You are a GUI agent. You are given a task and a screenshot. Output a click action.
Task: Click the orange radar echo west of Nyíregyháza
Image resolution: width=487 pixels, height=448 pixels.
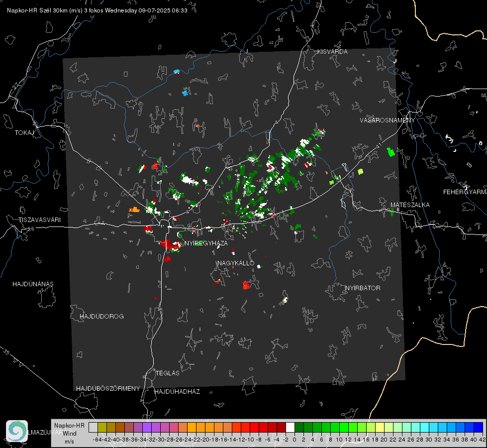pyautogui.click(x=134, y=210)
